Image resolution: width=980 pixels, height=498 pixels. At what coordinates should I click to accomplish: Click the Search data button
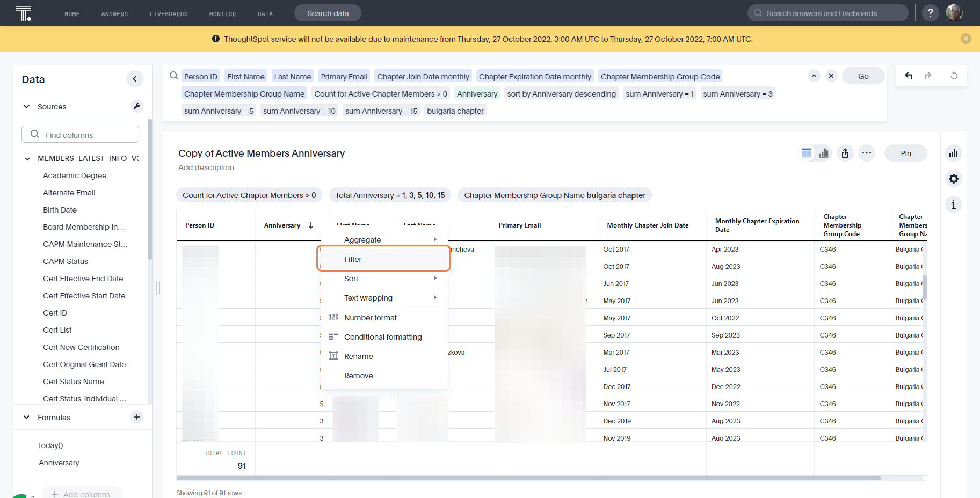328,13
